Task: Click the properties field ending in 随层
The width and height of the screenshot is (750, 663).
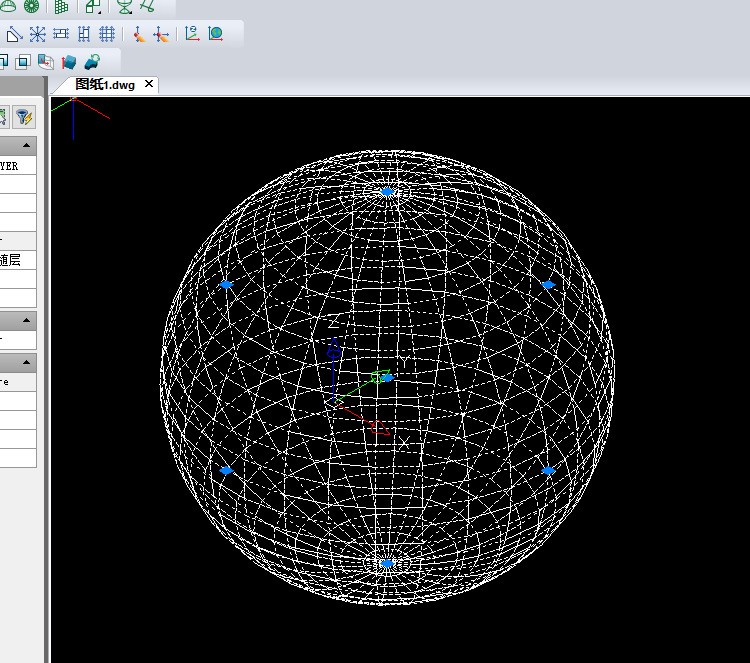Action: (18, 260)
